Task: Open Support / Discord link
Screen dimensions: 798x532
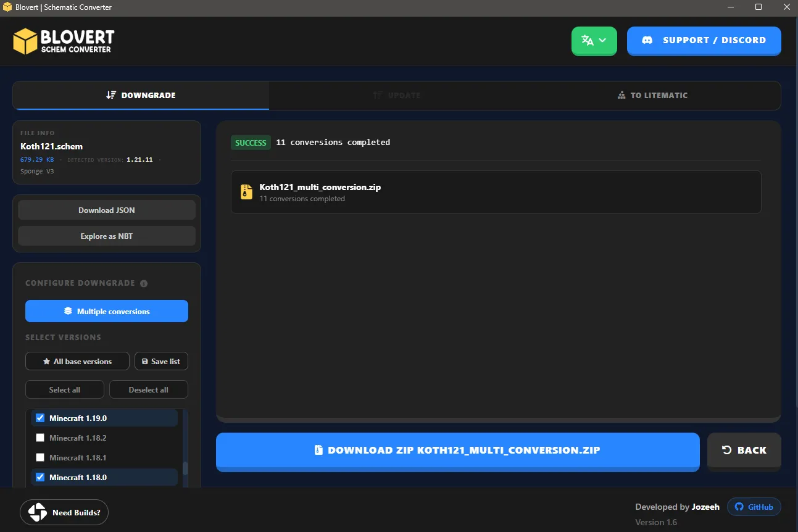Action: coord(704,41)
